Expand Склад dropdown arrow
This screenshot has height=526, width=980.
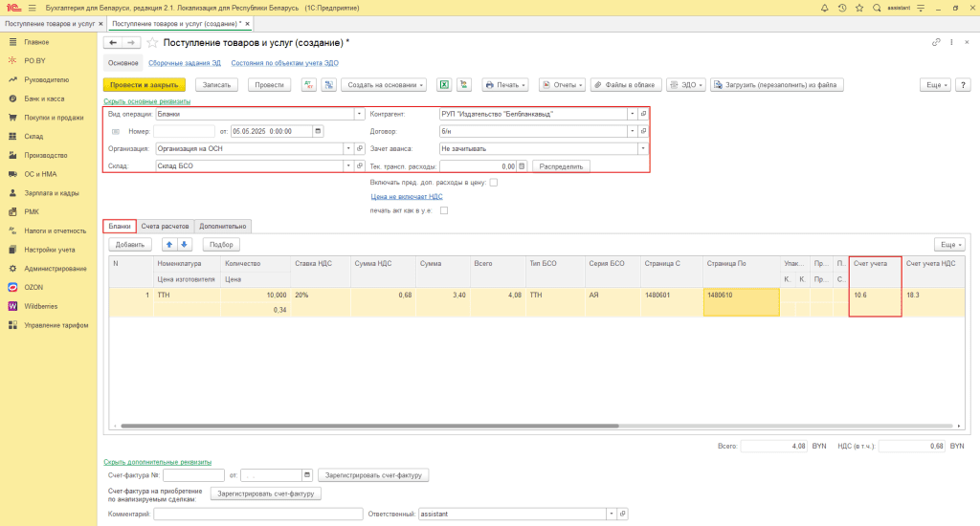(x=348, y=166)
